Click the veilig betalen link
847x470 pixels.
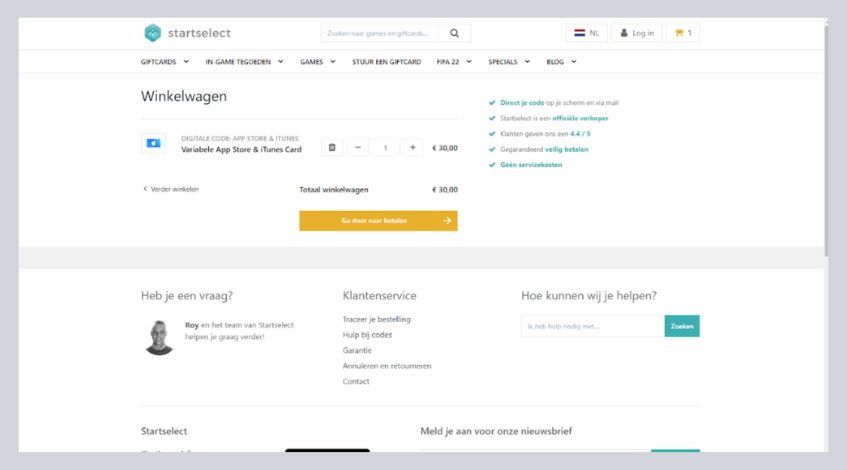[566, 150]
